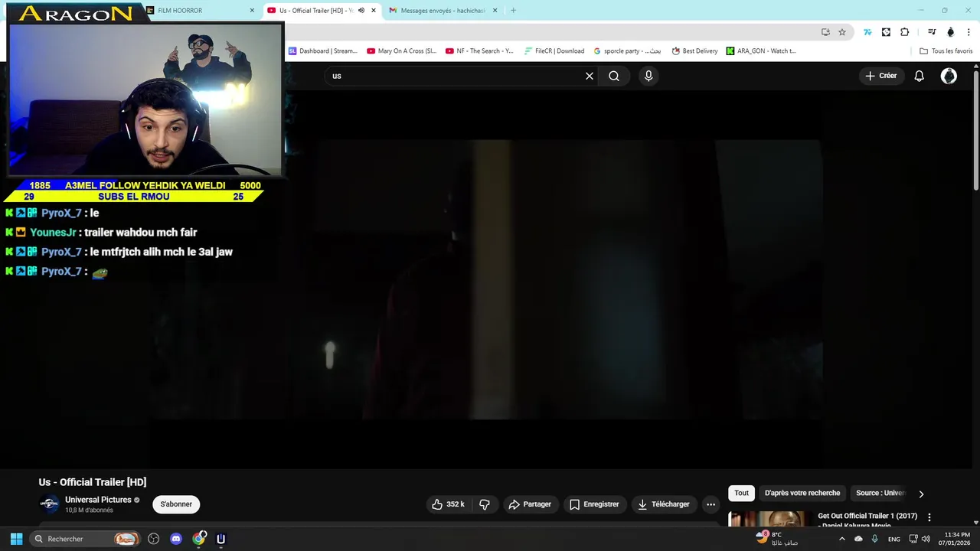Open volume control in system tray
Image resolution: width=980 pixels, height=551 pixels.
pos(926,539)
